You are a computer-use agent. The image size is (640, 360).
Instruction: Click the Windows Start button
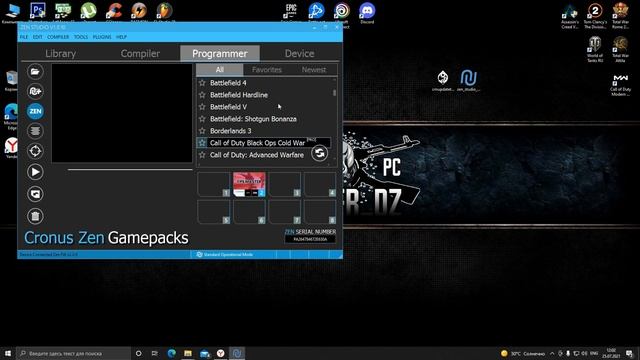point(8,353)
